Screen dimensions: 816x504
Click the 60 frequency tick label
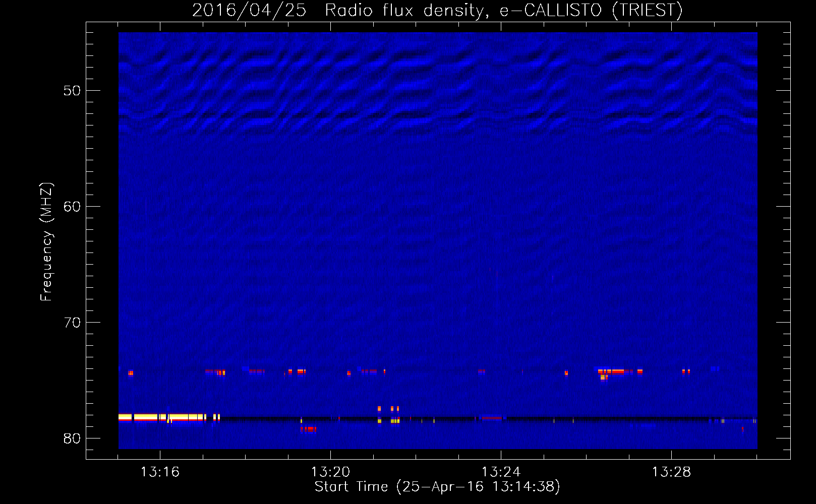coord(72,207)
